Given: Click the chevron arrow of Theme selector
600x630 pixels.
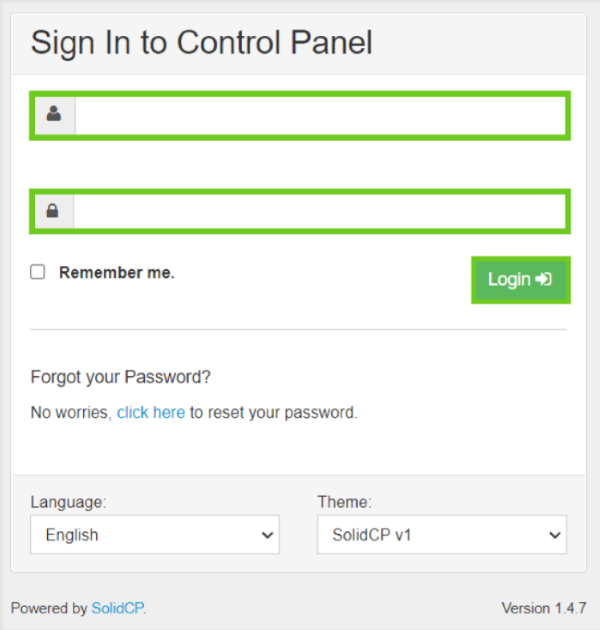Looking at the screenshot, I should 555,535.
